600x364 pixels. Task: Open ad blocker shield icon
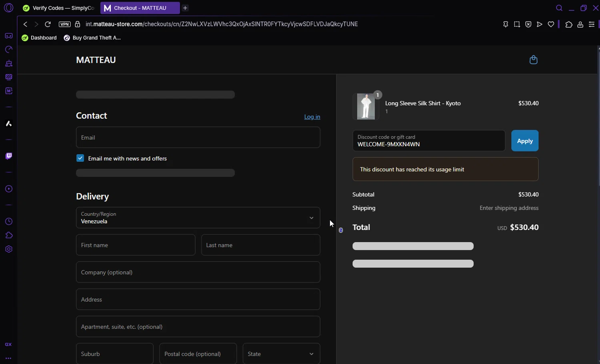[x=528, y=24]
